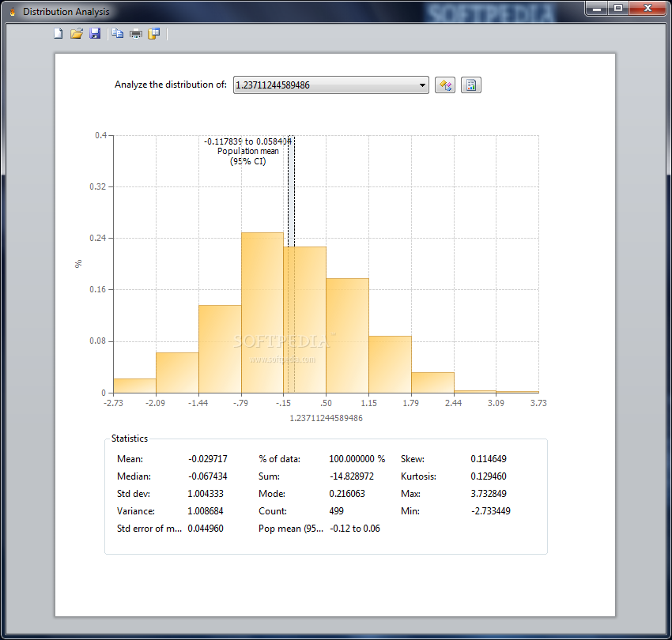Click the Min value -2.733449
The height and width of the screenshot is (640, 672).
(x=491, y=511)
